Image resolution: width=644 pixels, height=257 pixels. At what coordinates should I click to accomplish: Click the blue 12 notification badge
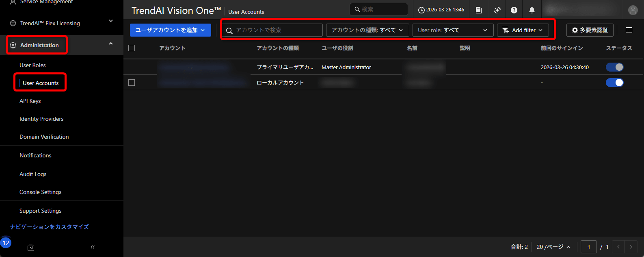tap(6, 243)
